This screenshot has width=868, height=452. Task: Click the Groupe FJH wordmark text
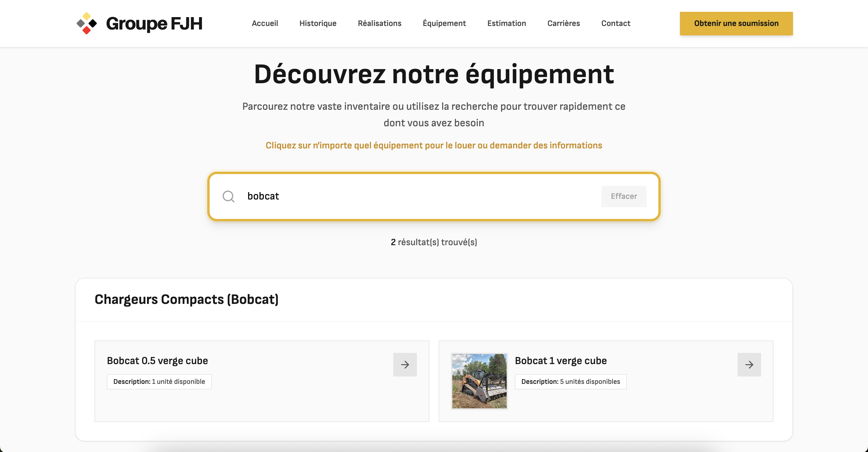click(x=154, y=23)
